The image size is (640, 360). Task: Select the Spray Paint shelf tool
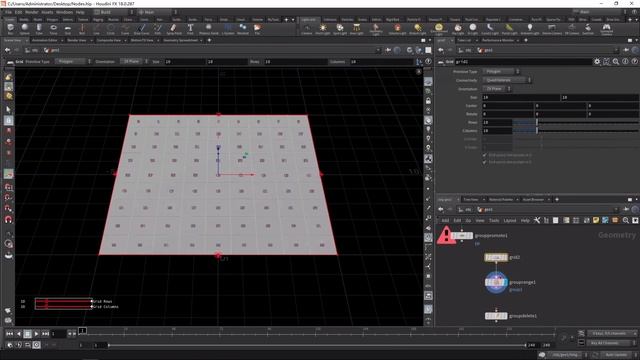coord(174,29)
